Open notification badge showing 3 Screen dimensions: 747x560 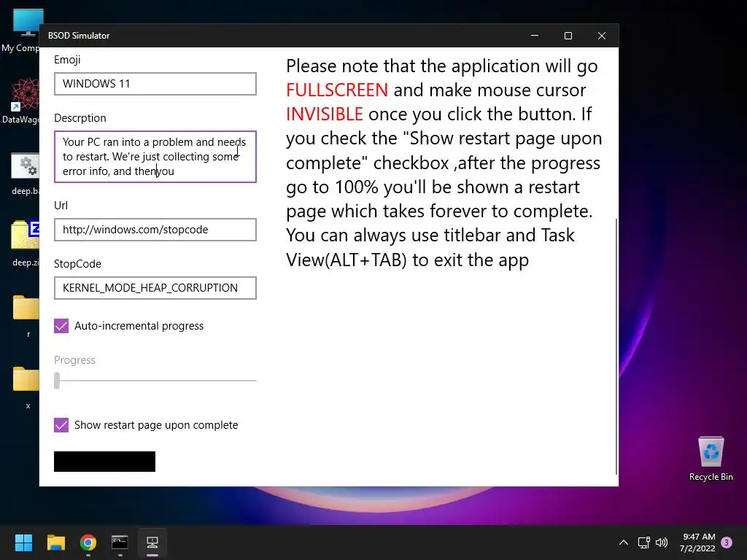click(727, 542)
